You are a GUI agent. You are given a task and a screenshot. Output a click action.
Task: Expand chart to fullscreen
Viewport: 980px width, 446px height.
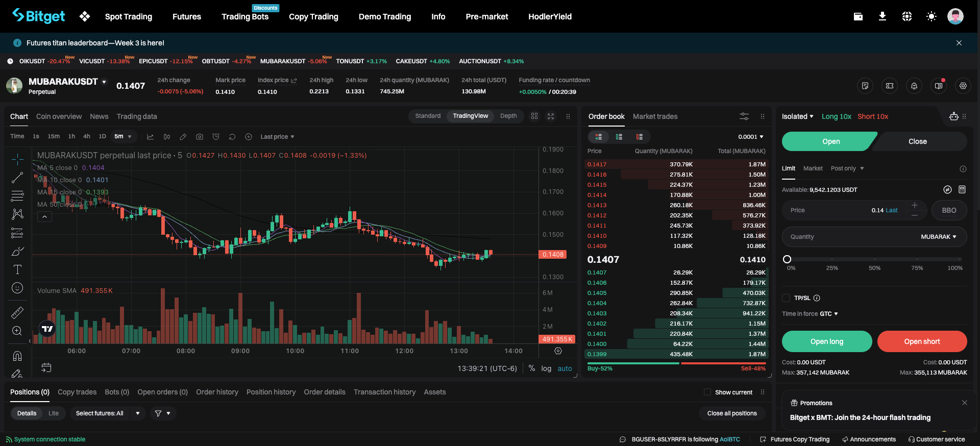(x=551, y=116)
